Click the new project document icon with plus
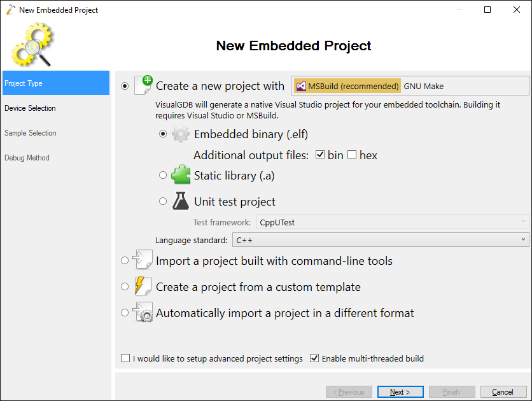The height and width of the screenshot is (401, 532). click(x=143, y=85)
